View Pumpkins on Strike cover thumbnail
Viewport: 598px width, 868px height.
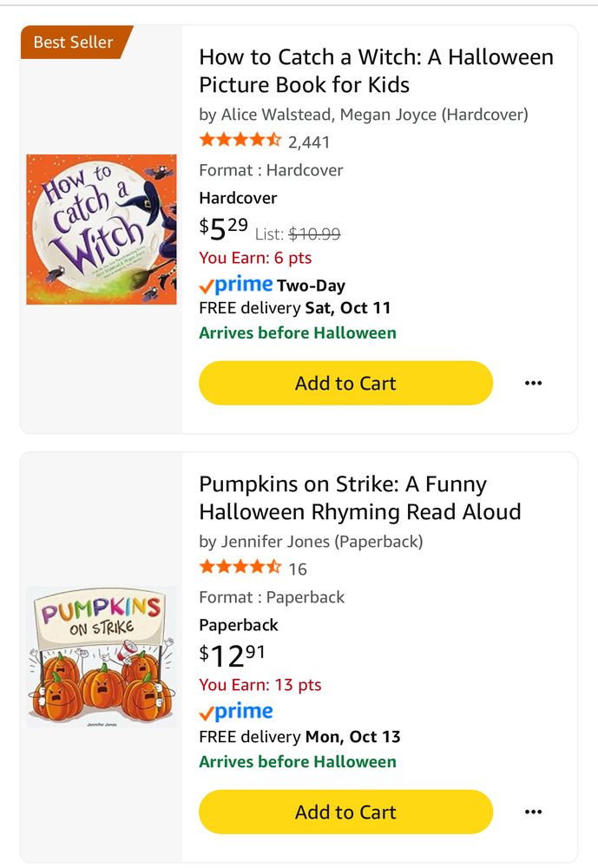coord(102,657)
